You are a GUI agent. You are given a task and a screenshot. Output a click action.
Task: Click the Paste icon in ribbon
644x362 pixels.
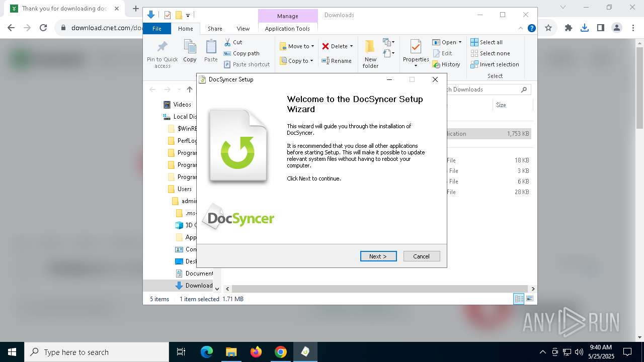(x=211, y=51)
